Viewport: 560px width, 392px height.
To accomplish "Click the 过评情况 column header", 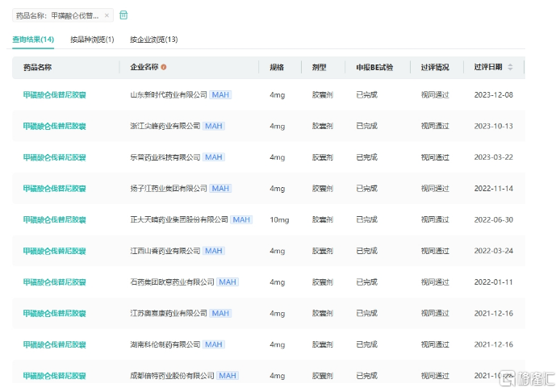I will (435, 67).
